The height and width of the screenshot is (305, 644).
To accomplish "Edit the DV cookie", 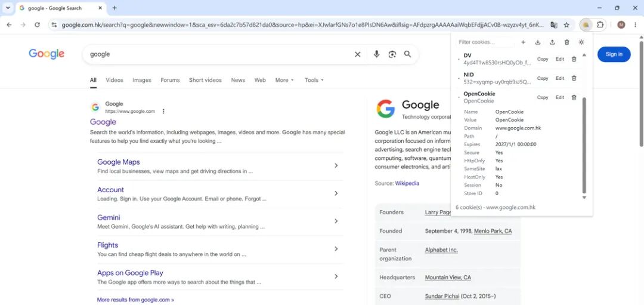I will click(560, 59).
